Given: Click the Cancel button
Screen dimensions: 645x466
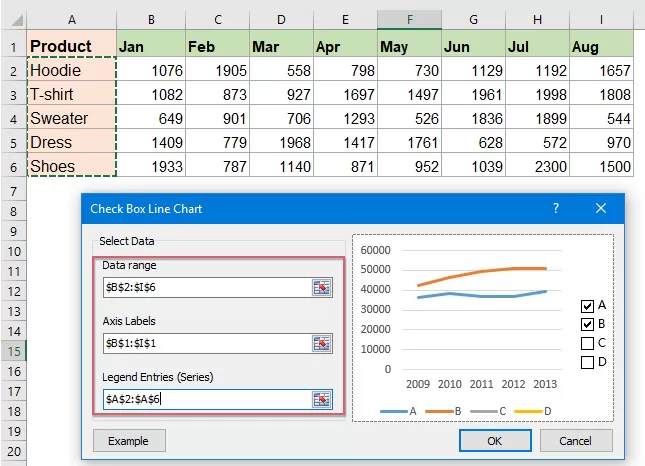Looking at the screenshot, I should click(575, 441).
